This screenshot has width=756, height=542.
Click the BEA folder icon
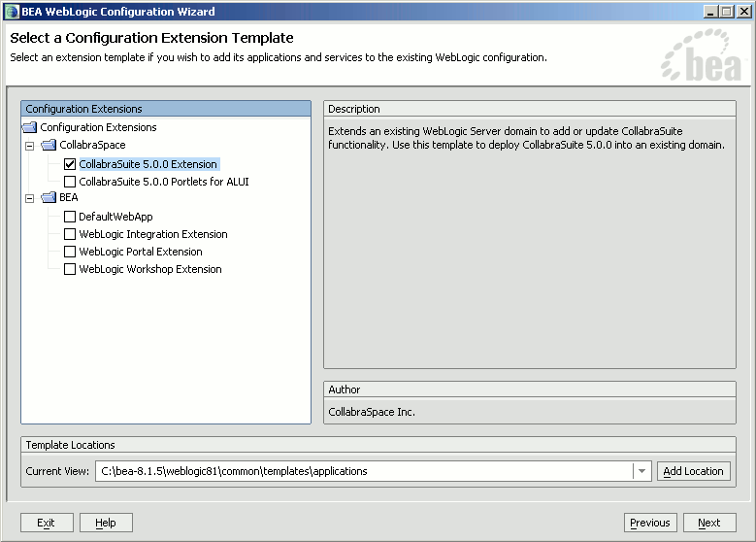[49, 197]
